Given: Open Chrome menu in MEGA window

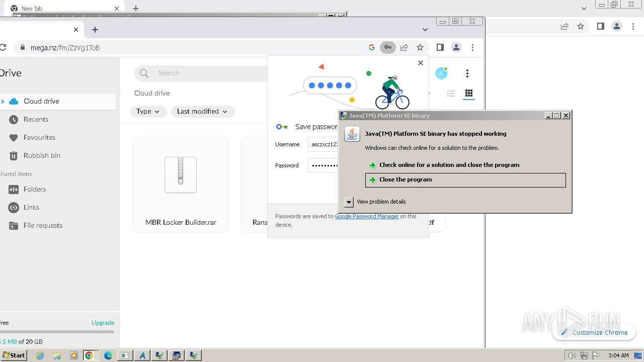Looking at the screenshot, I should 472,47.
